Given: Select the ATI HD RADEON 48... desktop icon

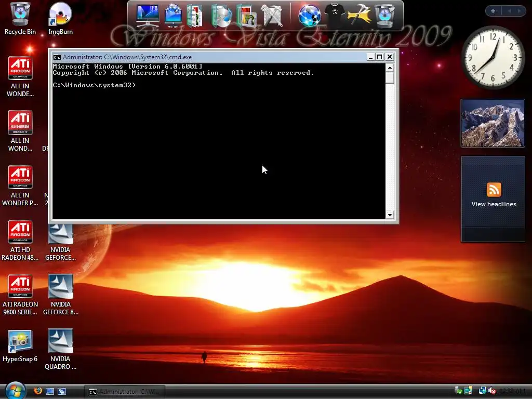Looking at the screenshot, I should coord(20,240).
